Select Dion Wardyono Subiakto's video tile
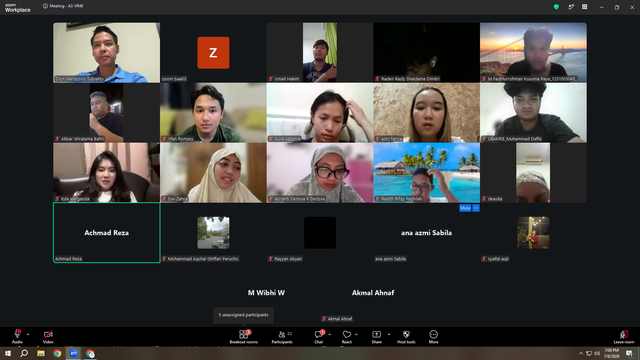 click(107, 52)
